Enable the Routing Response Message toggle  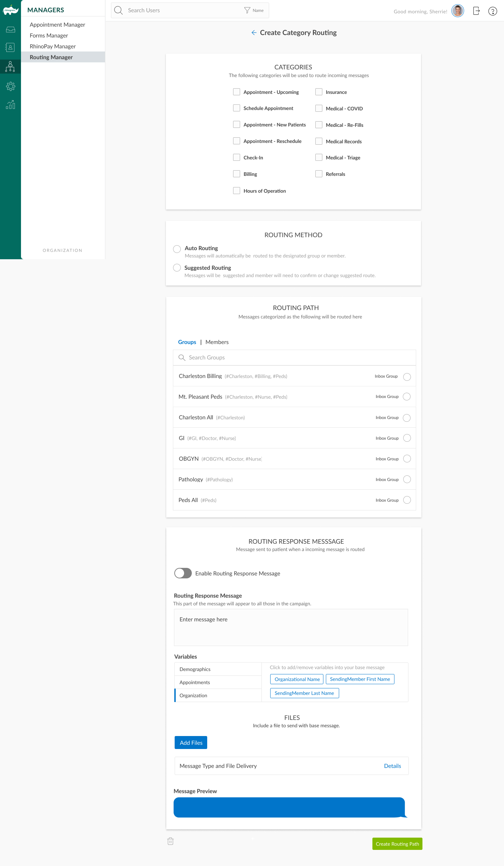coord(183,573)
